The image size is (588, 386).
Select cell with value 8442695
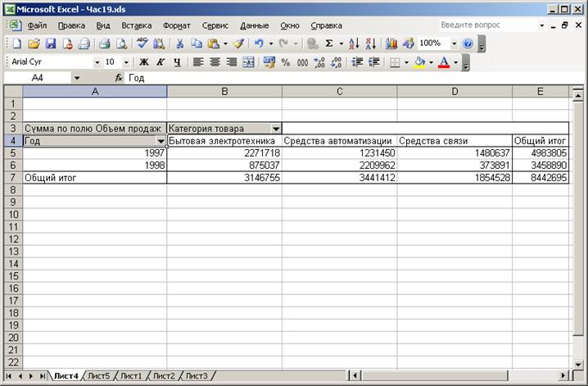tap(541, 178)
